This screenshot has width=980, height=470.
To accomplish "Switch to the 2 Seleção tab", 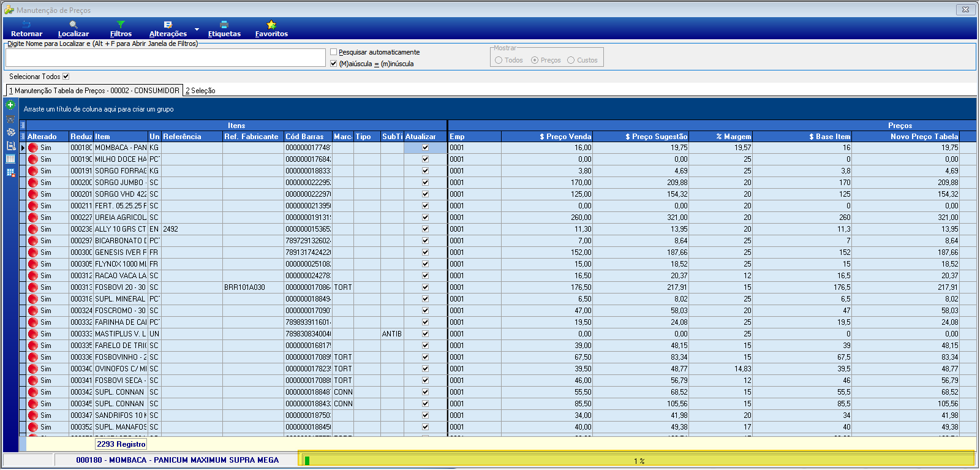I will (x=200, y=91).
